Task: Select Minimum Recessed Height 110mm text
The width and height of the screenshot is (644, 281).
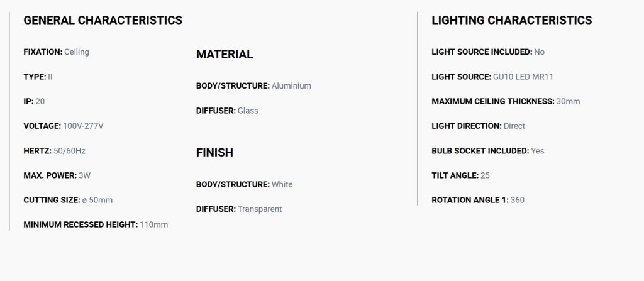Action: [96, 224]
